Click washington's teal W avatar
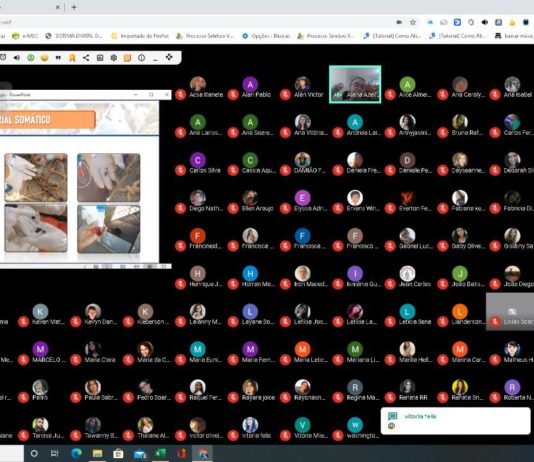534x462 pixels. [355, 425]
